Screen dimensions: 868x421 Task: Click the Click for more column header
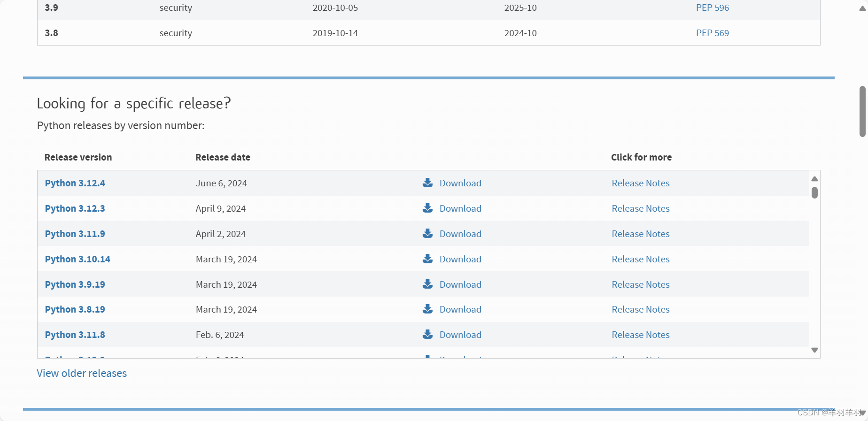pyautogui.click(x=641, y=157)
